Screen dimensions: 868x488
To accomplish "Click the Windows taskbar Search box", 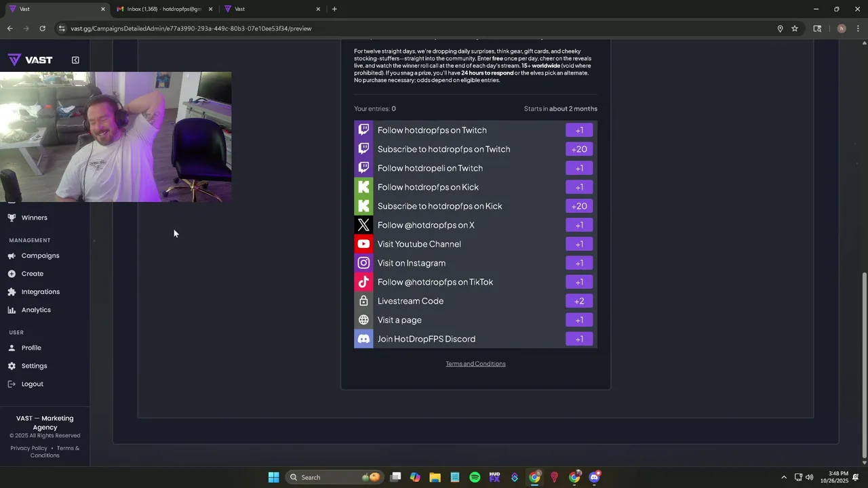I will click(335, 477).
